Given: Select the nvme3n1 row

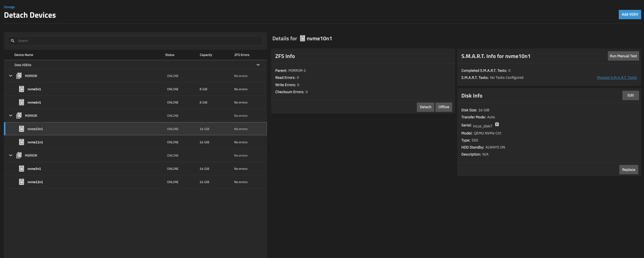Looking at the screenshot, I should (135, 169).
